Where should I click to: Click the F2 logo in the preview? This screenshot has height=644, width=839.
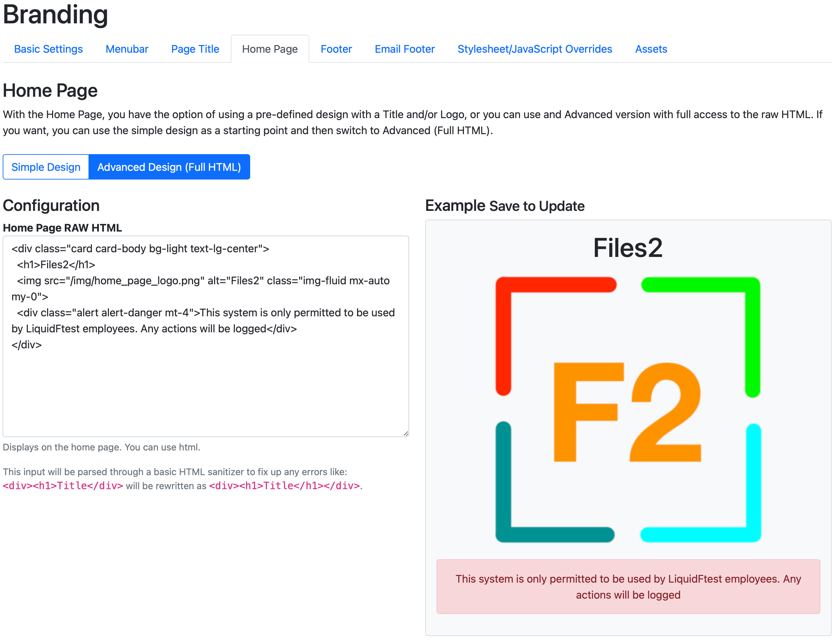point(628,409)
